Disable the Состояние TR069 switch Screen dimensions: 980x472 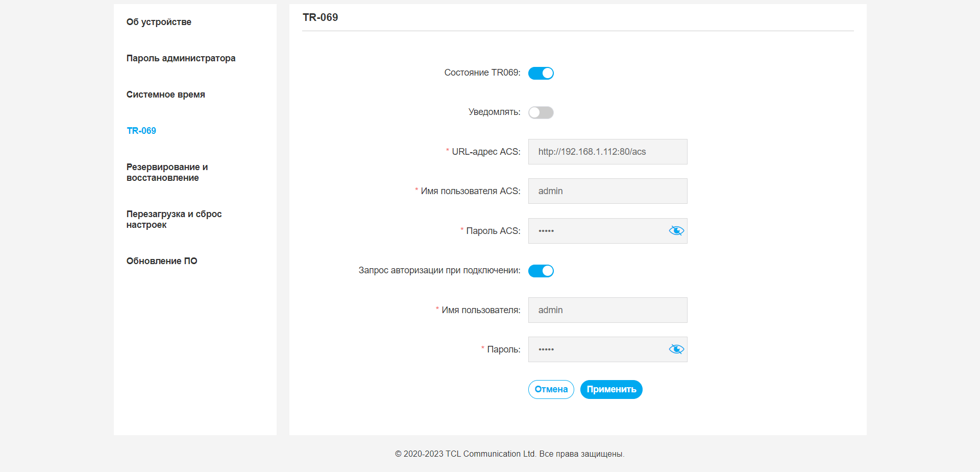pyautogui.click(x=541, y=73)
